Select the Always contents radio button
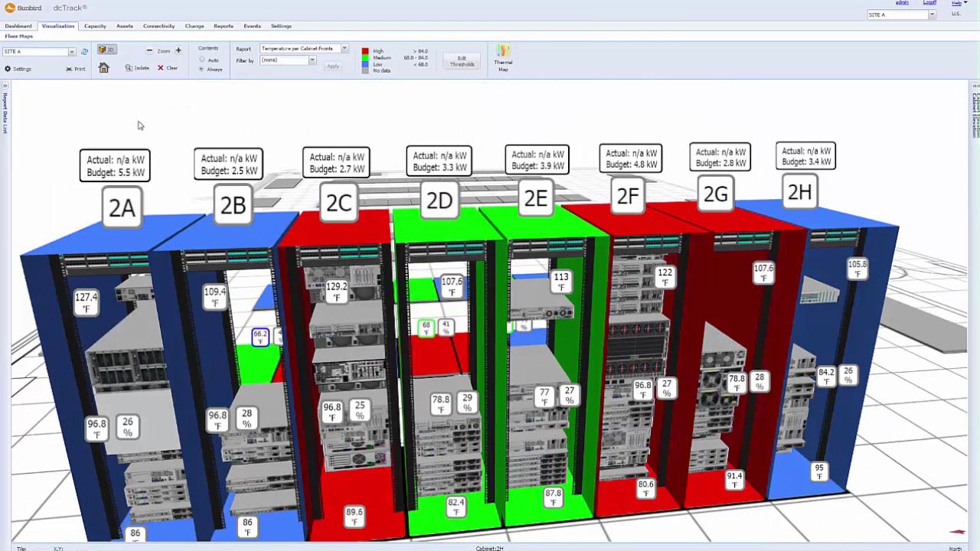The image size is (980, 551). 201,69
